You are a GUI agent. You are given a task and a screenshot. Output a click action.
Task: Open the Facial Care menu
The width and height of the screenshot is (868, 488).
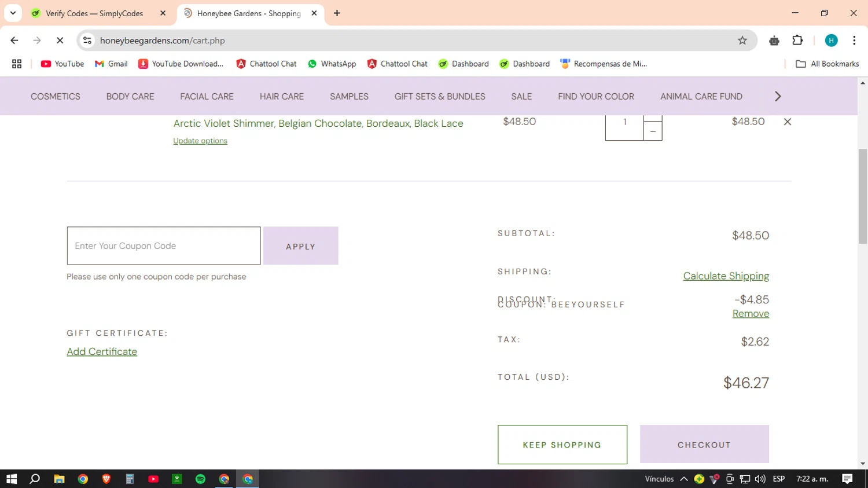(207, 97)
